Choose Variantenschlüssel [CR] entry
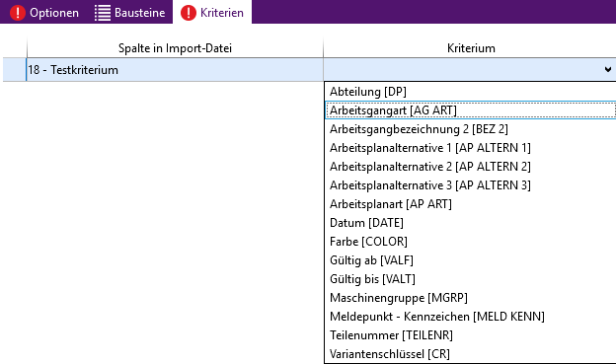Viewport: 616px width, 364px height. tap(470, 354)
